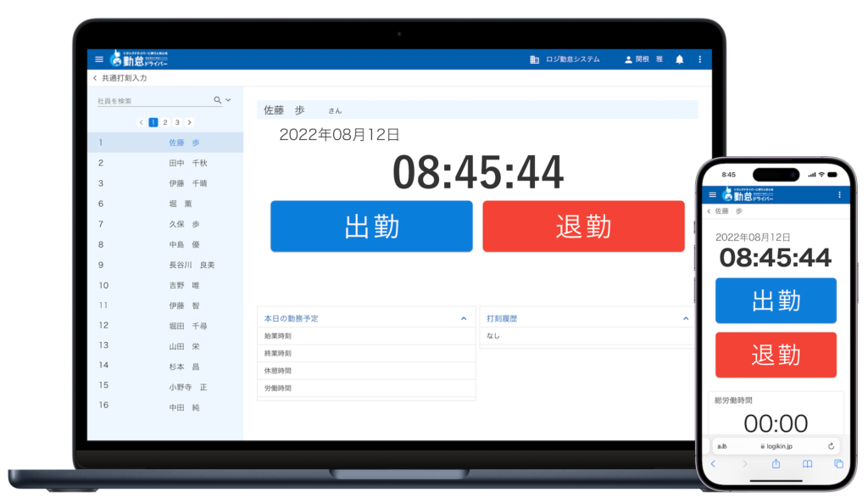Open the hamburger navigation menu
868x498 pixels.
click(97, 59)
